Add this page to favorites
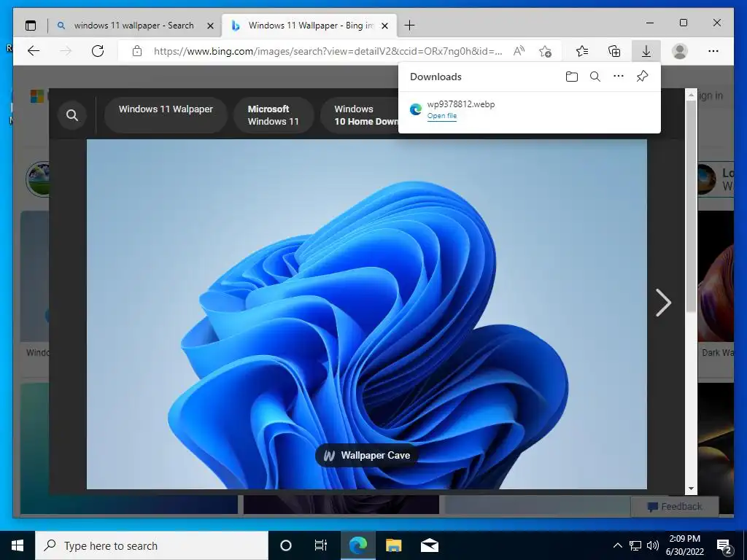The image size is (747, 560). click(x=545, y=51)
